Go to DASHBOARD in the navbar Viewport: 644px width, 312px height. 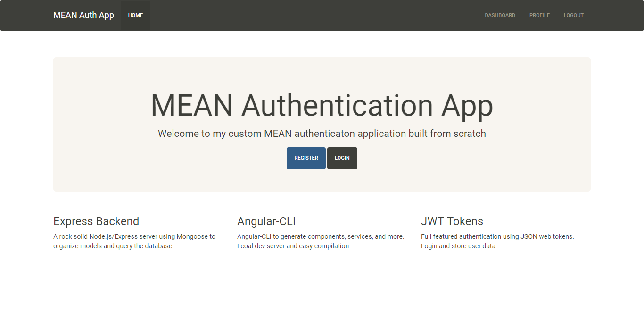[x=500, y=15]
